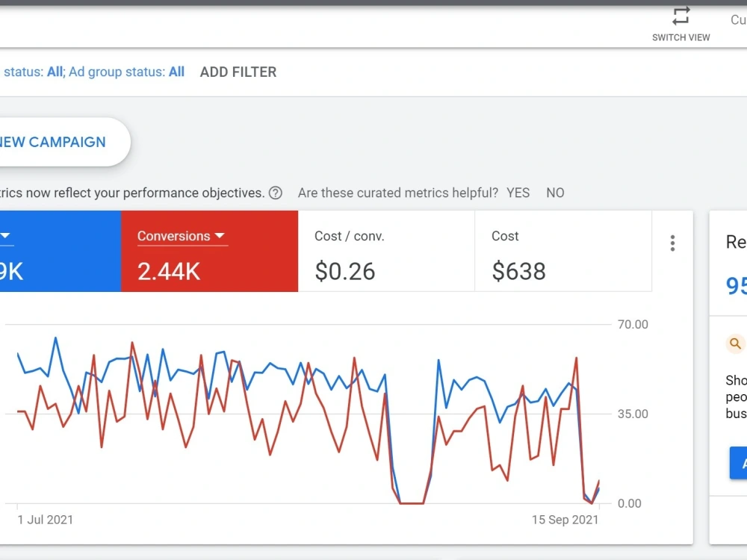The width and height of the screenshot is (747, 560).
Task: Click the 1 Jul 2021 axis label
Action: click(46, 520)
